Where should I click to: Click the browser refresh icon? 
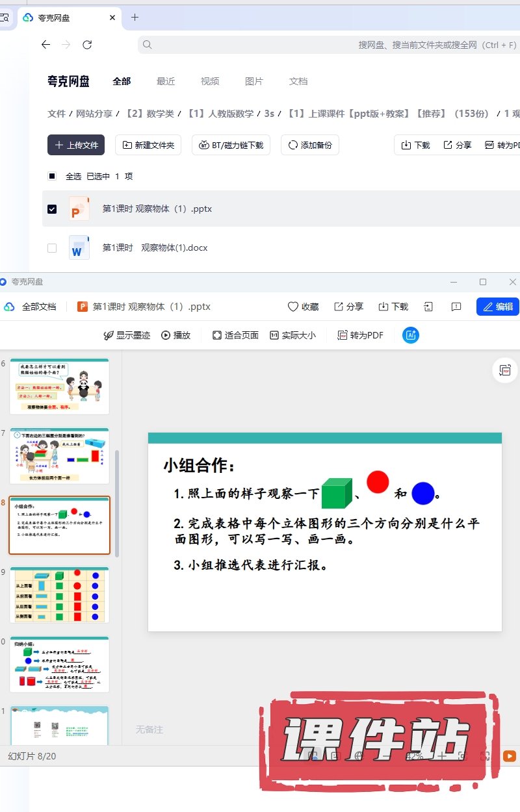87,45
